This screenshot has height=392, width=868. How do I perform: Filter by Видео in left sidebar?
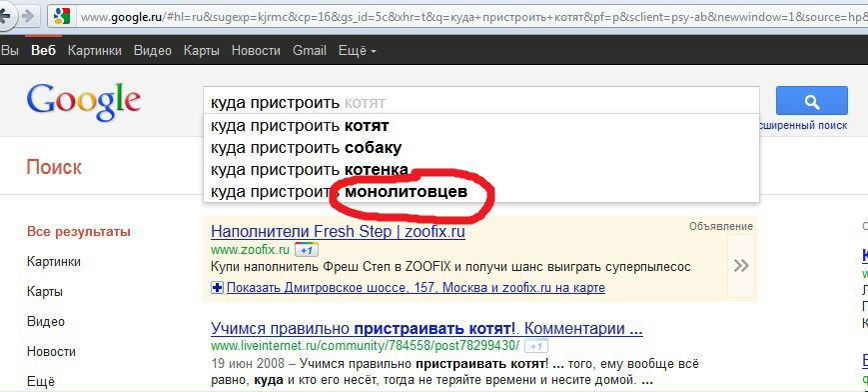click(x=46, y=322)
